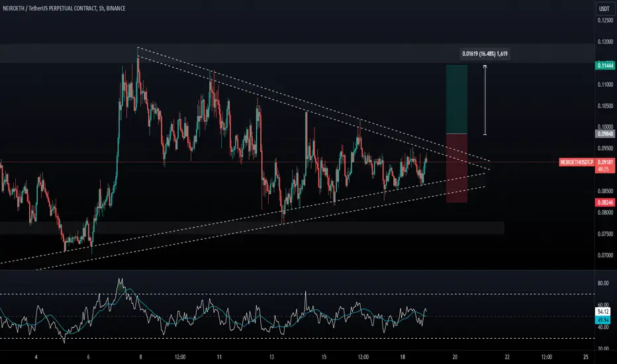Click the 0.10000 price scale level
This screenshot has height=364, width=617.
click(605, 126)
